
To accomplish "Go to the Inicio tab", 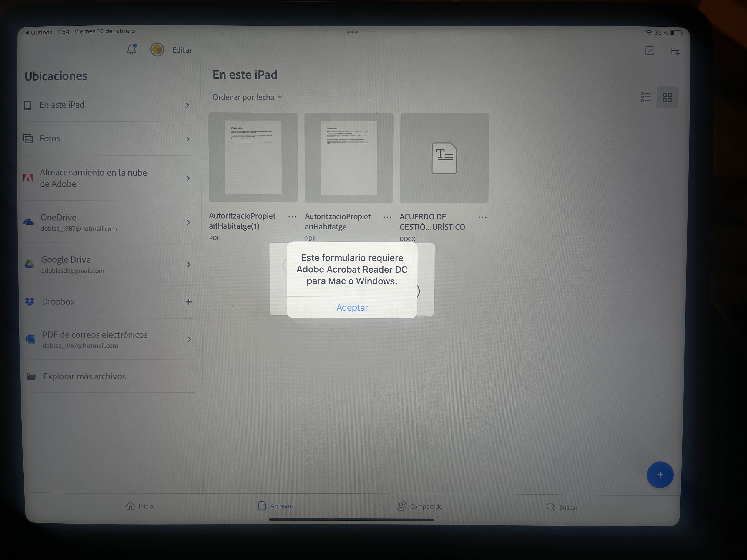I will (x=140, y=506).
